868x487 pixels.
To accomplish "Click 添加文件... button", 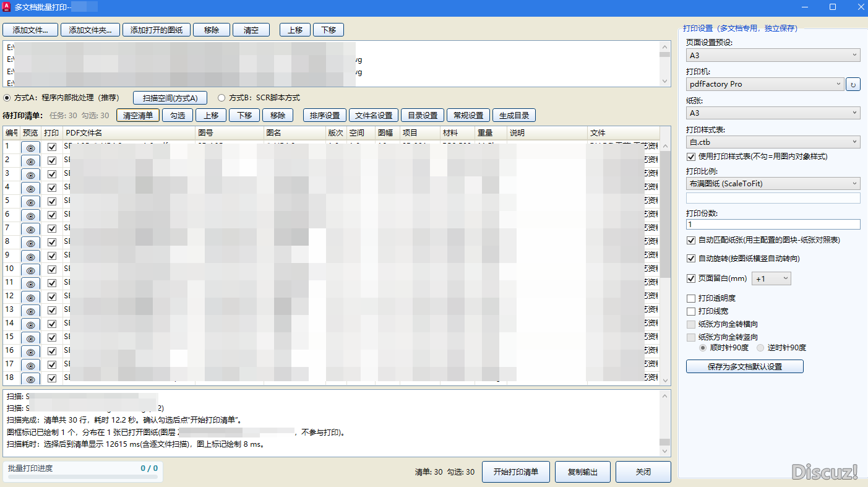I will (30, 30).
